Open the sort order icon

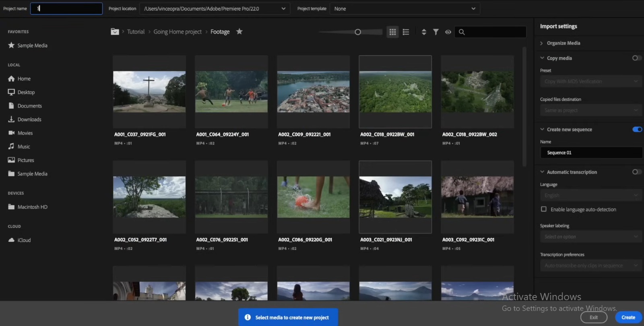point(424,32)
